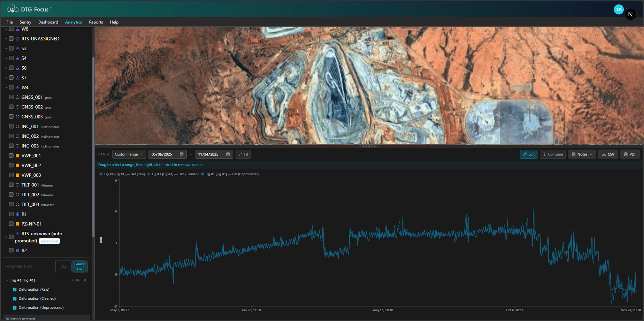The height and width of the screenshot is (321, 644).
Task: Open the Sentry menu
Action: click(25, 22)
